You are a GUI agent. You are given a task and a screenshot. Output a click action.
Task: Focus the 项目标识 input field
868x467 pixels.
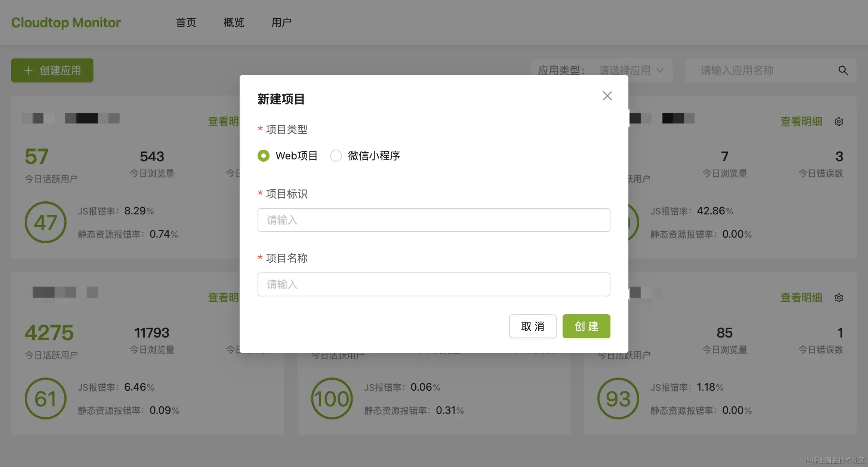(x=434, y=220)
